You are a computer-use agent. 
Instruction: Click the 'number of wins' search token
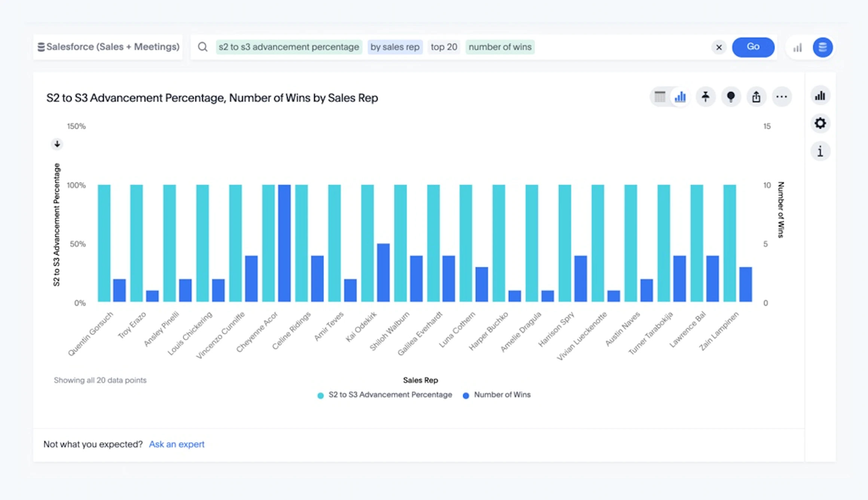[x=500, y=47]
